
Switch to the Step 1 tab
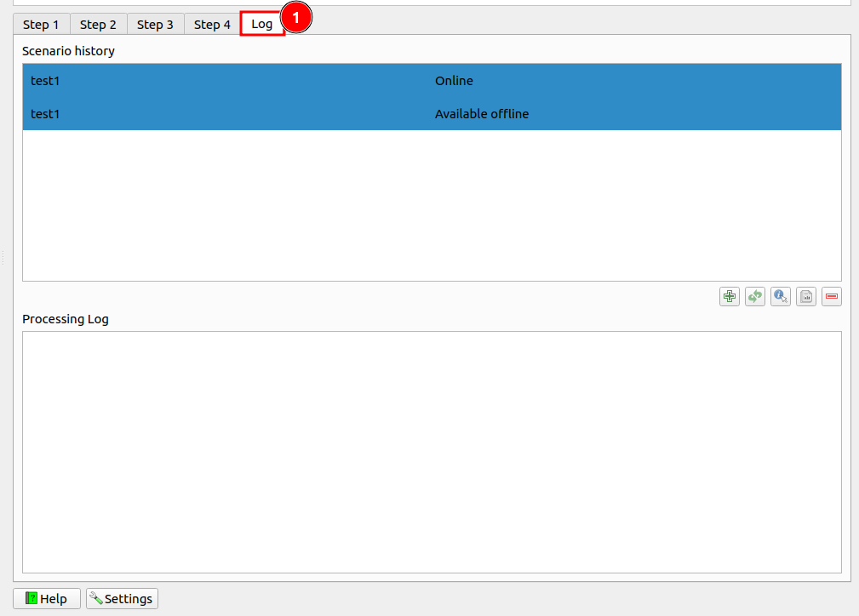tap(41, 25)
